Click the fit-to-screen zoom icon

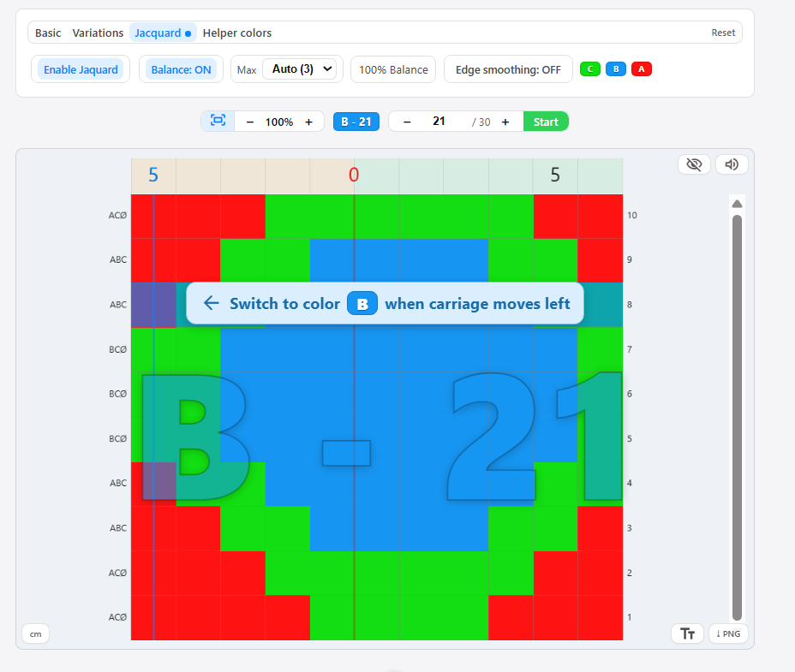(x=218, y=122)
